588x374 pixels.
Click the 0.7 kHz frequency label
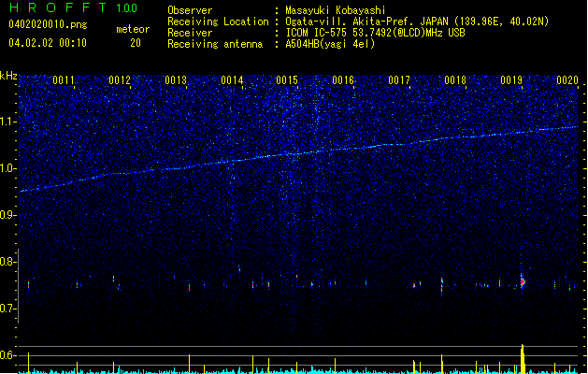[x=8, y=309]
